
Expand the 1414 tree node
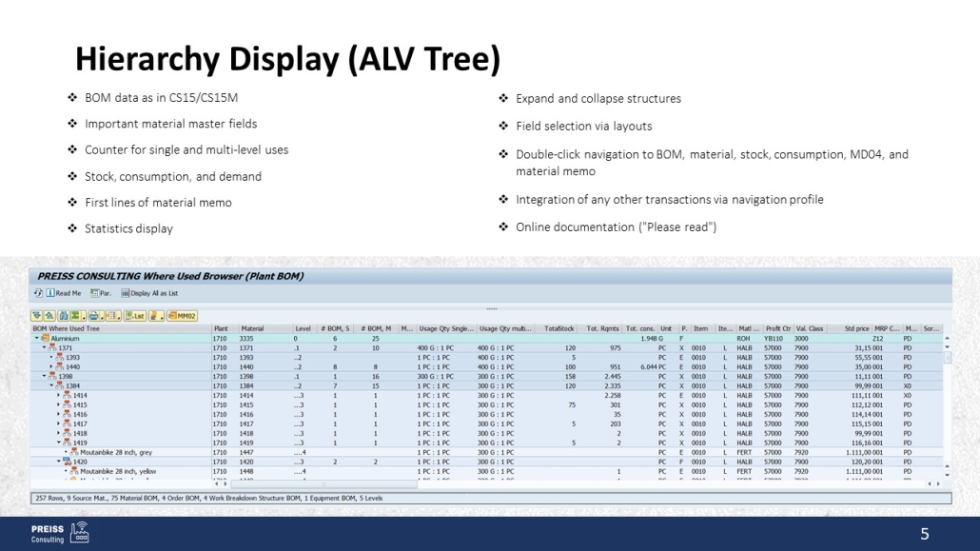[x=59, y=395]
